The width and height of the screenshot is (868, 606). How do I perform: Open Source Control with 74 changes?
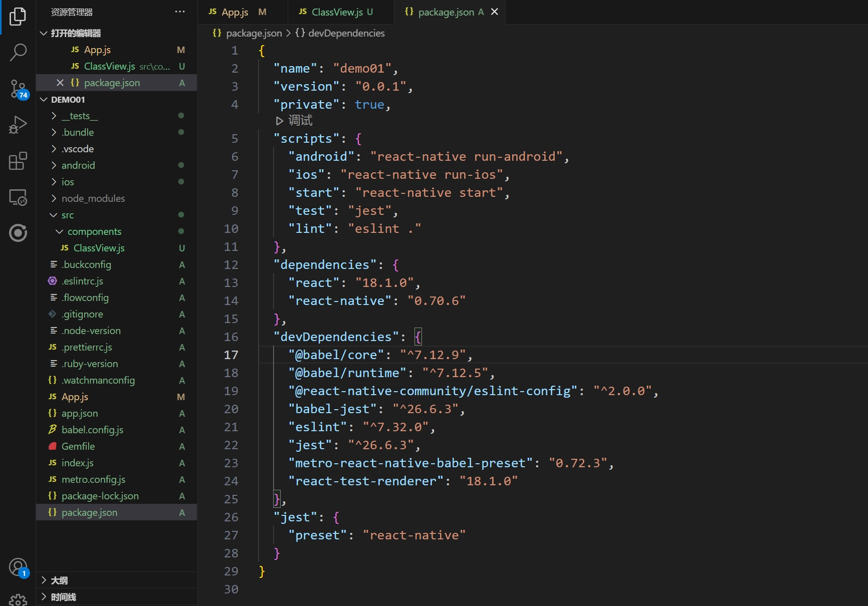pyautogui.click(x=18, y=89)
